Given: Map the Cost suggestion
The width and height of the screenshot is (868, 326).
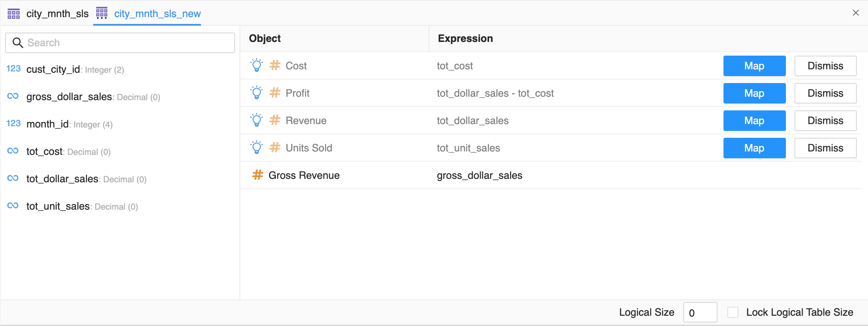Looking at the screenshot, I should pos(754,66).
